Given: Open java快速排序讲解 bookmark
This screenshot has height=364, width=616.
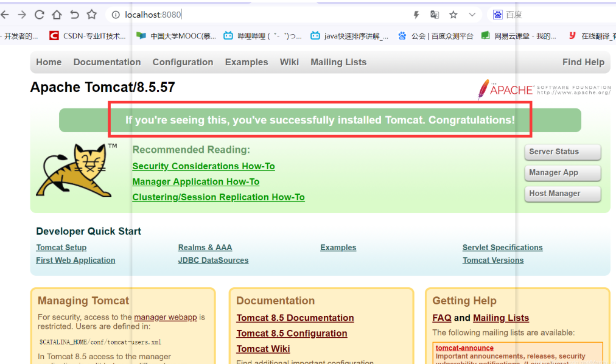Looking at the screenshot, I should [349, 36].
